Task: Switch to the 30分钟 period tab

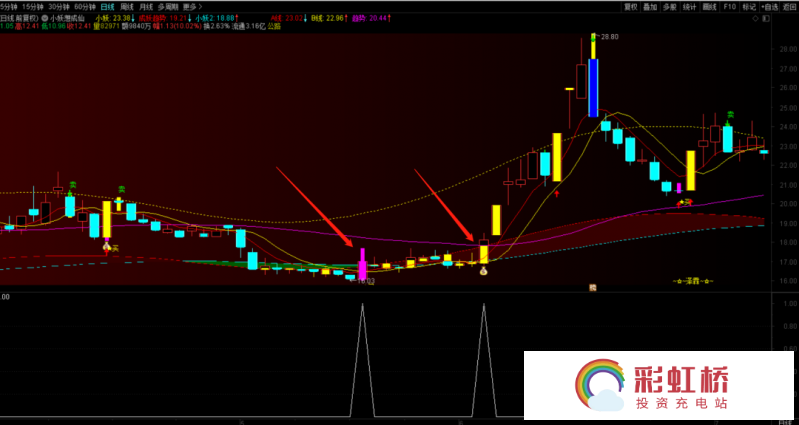Action: point(59,7)
